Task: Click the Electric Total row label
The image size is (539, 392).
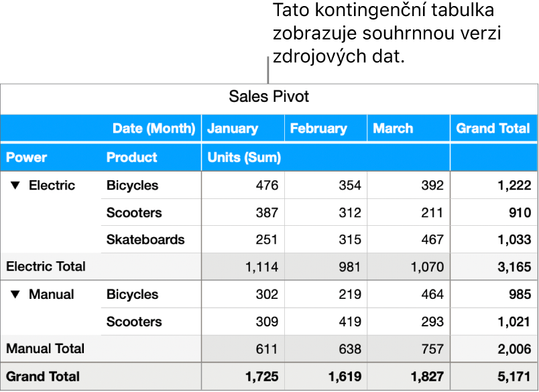Action: tap(46, 267)
